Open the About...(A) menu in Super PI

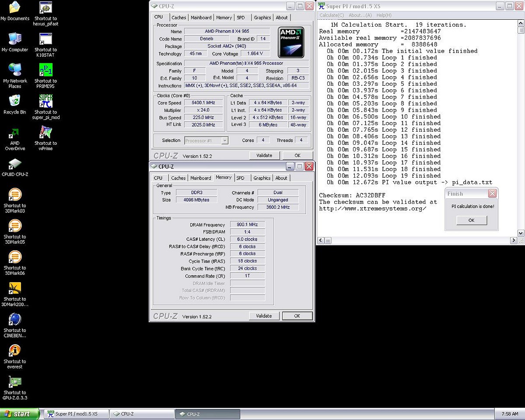(x=360, y=15)
